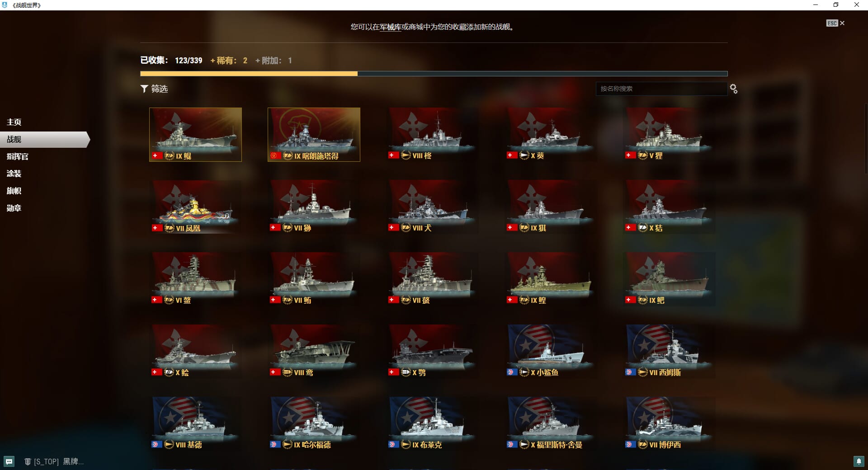Select the VIII 鸾 aircraft carrier card

tap(314, 351)
